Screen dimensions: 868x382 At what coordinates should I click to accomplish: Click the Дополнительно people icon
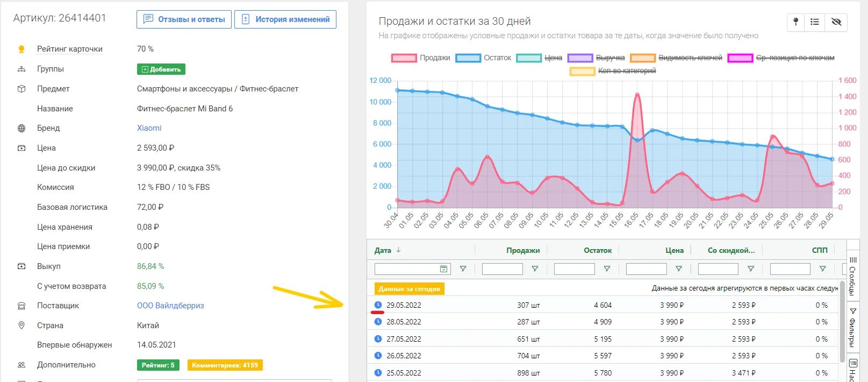click(21, 365)
